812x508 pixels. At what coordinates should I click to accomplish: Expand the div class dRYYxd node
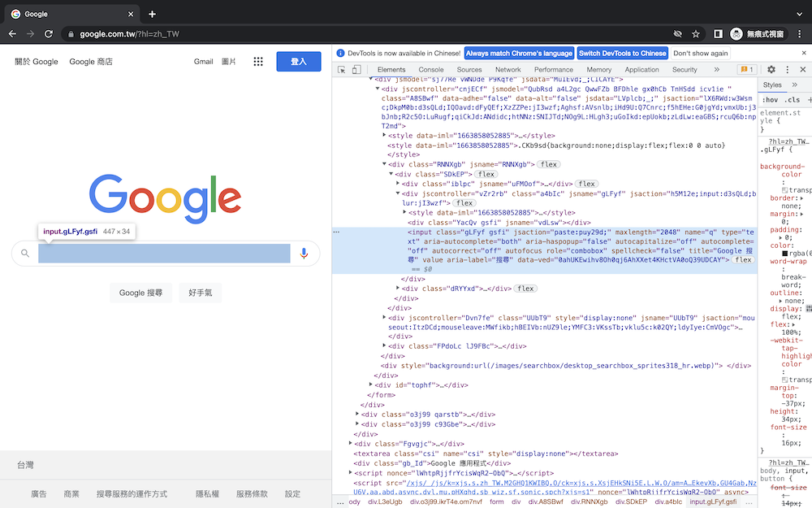click(x=398, y=289)
